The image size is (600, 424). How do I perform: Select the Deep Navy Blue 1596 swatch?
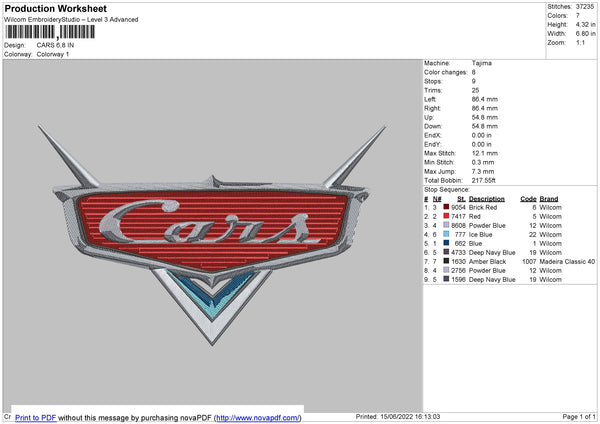point(447,280)
